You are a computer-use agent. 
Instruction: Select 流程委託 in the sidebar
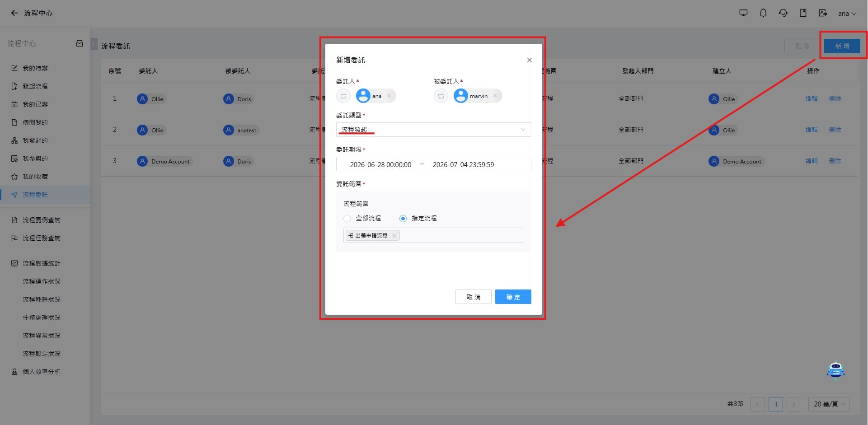(45, 195)
